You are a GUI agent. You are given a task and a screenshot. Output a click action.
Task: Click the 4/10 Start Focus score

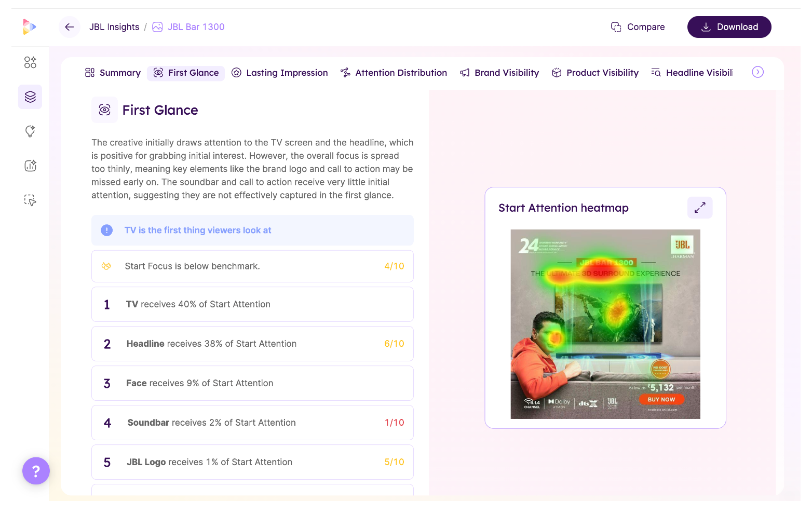click(x=394, y=266)
